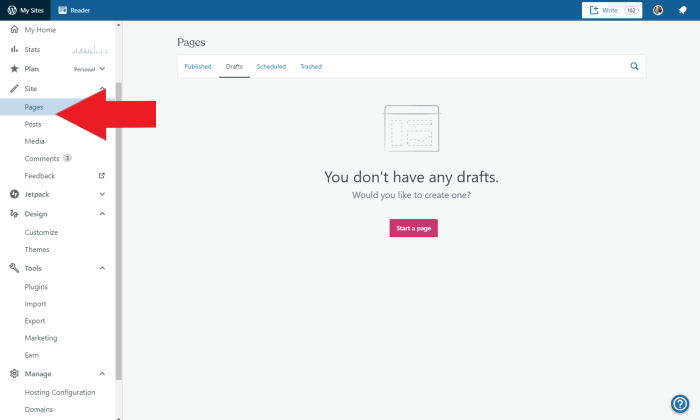
Task: Open Stats from the sidebar
Action: pyautogui.click(x=32, y=50)
